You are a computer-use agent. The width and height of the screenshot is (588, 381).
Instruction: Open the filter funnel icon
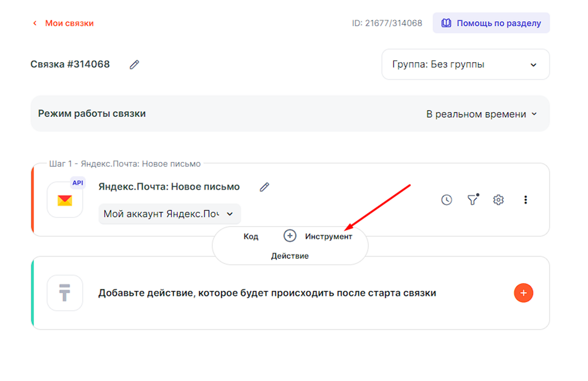point(473,200)
